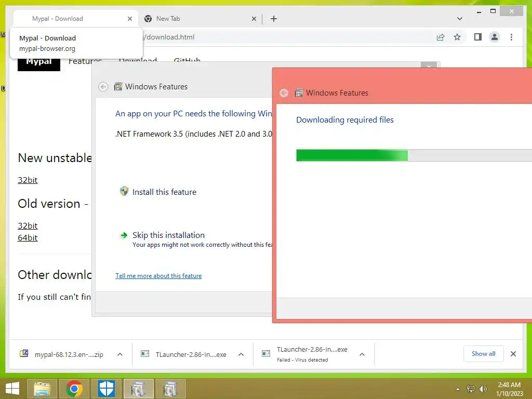Viewport: 532px width, 399px height.
Task: Click Show all downloads button
Action: pyautogui.click(x=484, y=354)
